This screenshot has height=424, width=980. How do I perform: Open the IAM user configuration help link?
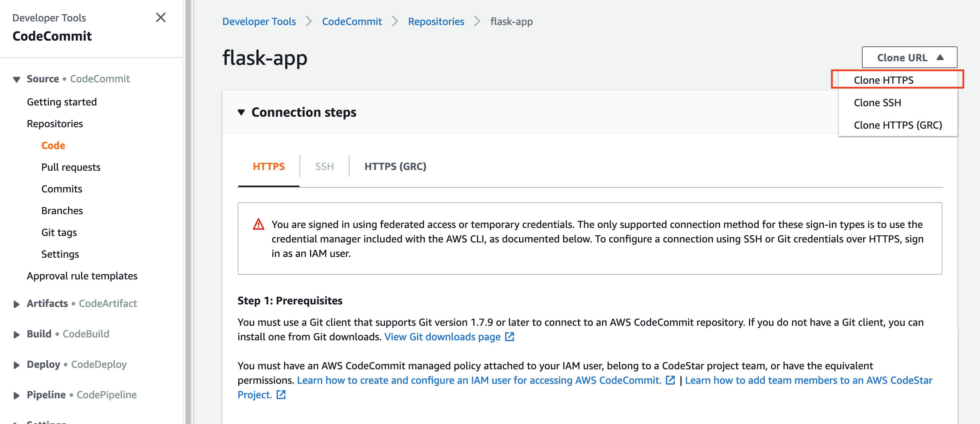pos(479,380)
